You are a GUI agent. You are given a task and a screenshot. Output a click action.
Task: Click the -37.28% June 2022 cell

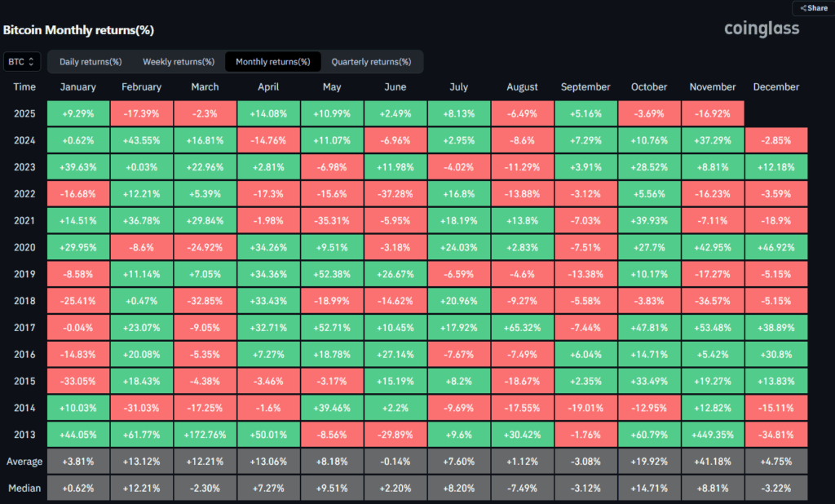coord(395,193)
